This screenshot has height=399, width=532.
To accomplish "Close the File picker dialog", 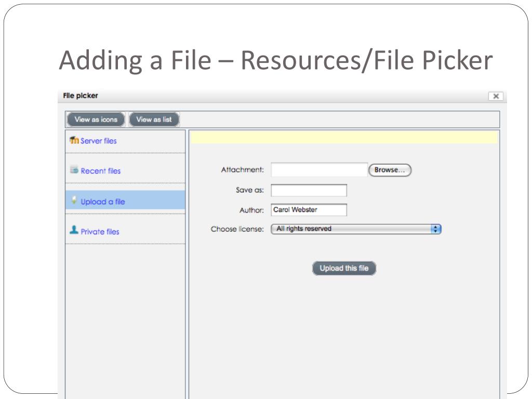I will (x=496, y=96).
